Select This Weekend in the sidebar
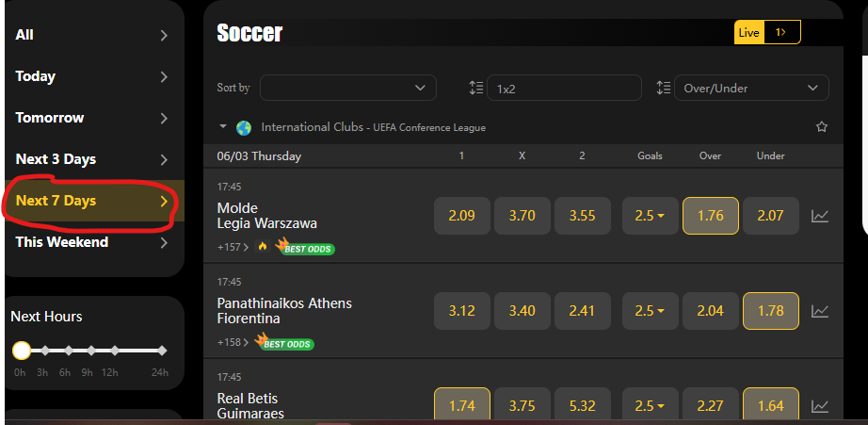Viewport: 868px width, 425px height. point(91,242)
